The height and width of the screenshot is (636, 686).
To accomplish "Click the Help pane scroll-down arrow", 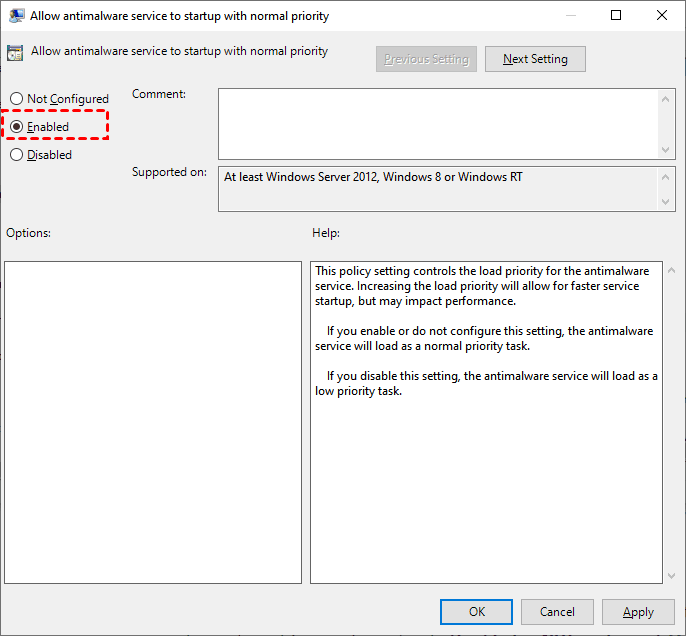I will click(672, 576).
